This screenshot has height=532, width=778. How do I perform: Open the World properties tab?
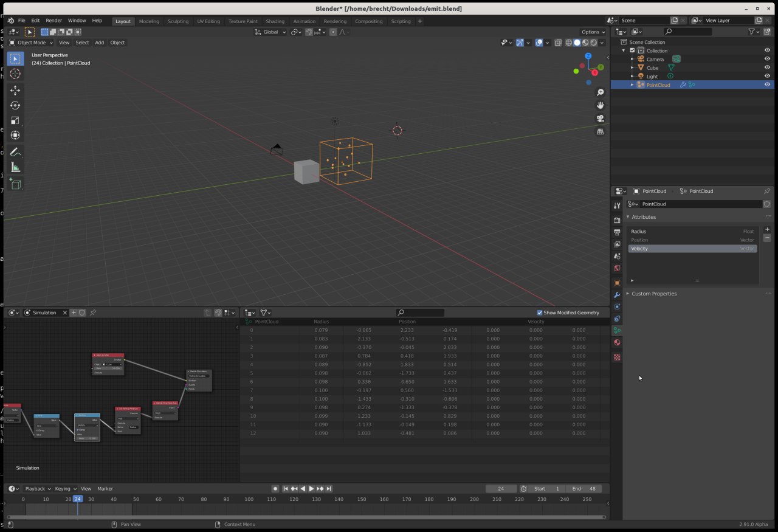[617, 268]
